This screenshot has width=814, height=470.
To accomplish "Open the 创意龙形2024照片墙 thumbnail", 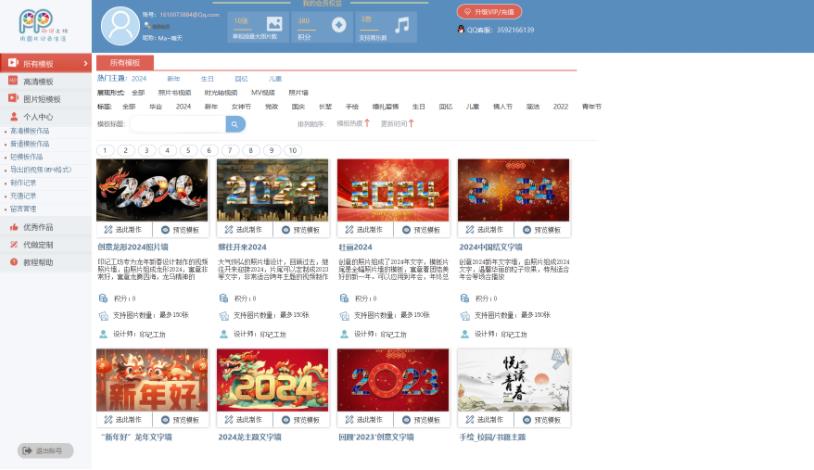I will coord(152,190).
